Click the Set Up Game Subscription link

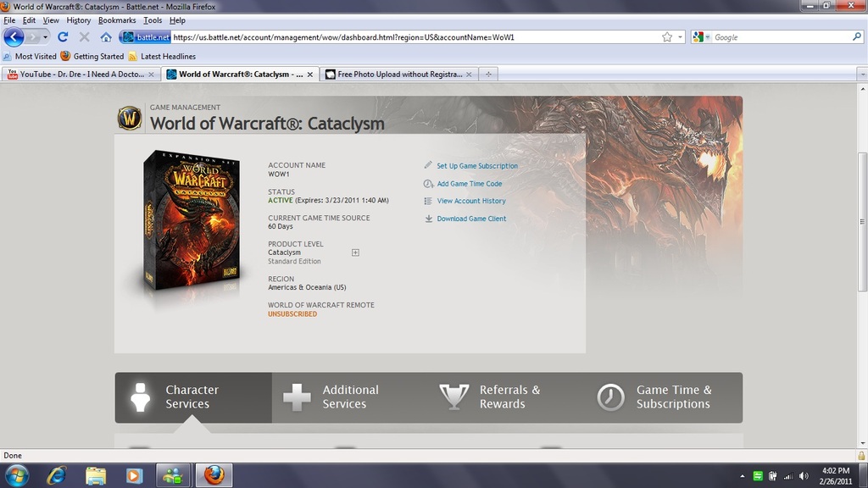coord(476,166)
